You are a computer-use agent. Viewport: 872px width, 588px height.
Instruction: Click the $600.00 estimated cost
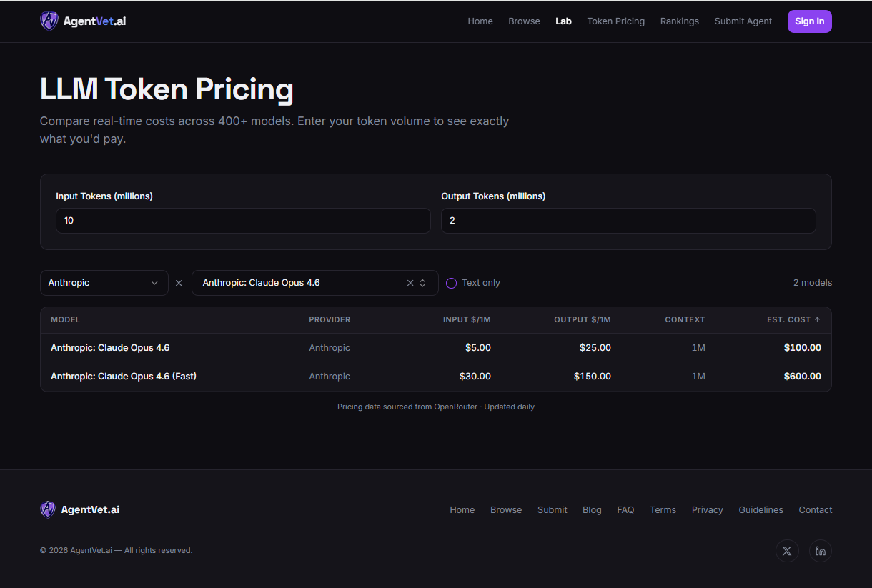tap(803, 377)
